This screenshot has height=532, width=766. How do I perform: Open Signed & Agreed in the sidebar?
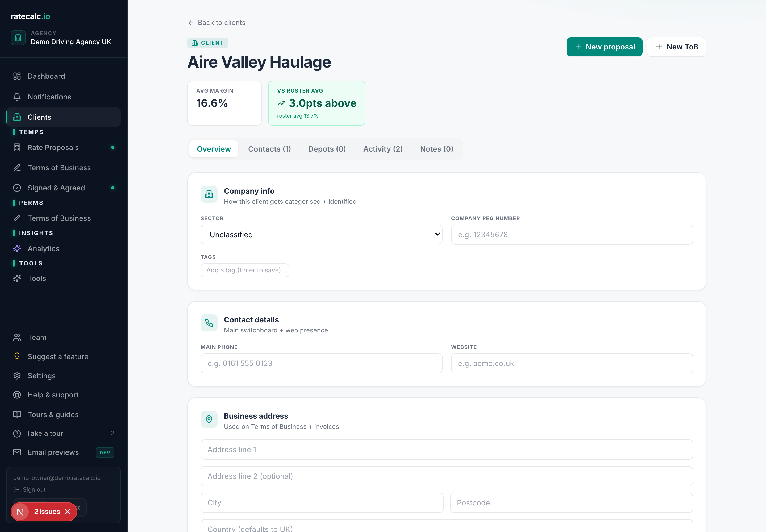point(64,188)
